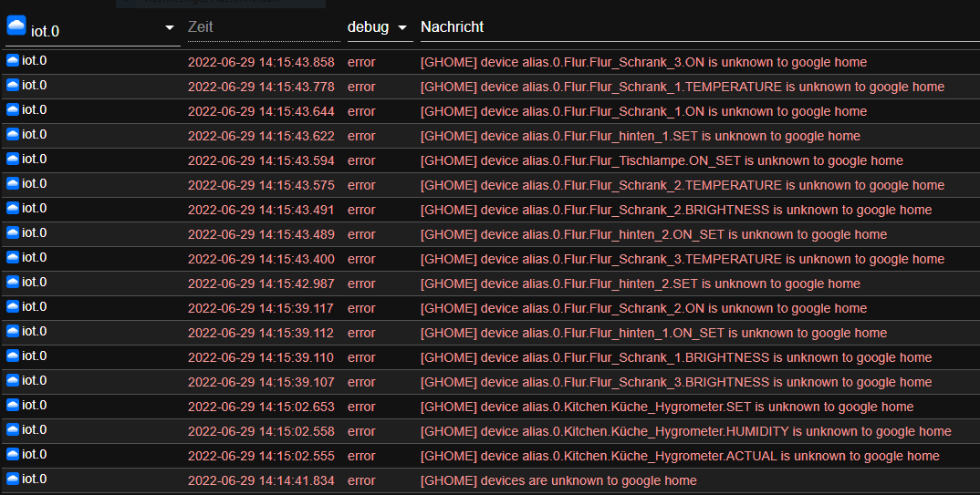Select the Flur_Schrank_1.TEMPERATURE error message
The image size is (980, 495).
pos(683,87)
